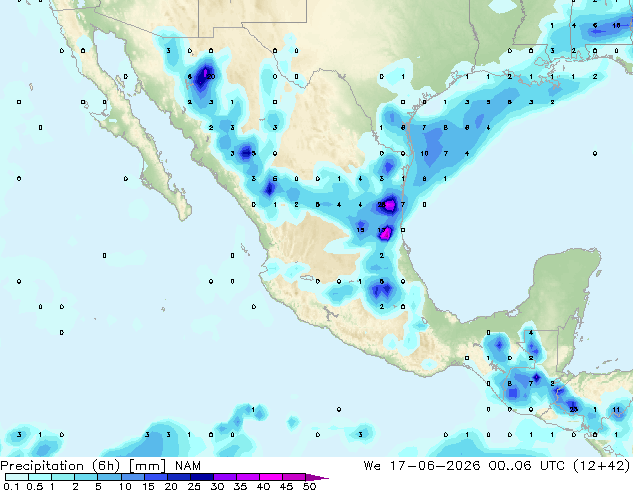Click the magenta rain core beside value 28

pos(390,205)
